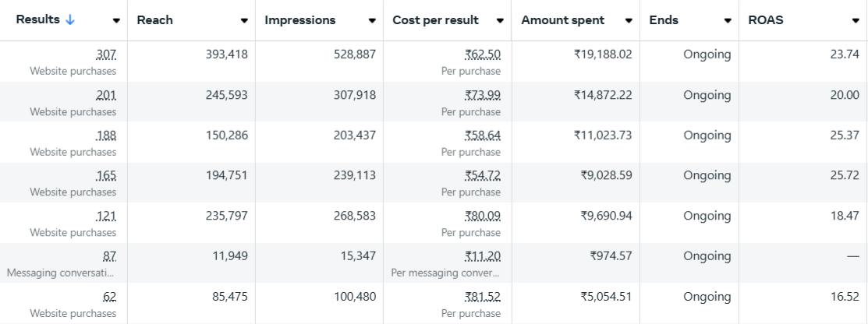Open the Results column dropdown

pos(116,21)
